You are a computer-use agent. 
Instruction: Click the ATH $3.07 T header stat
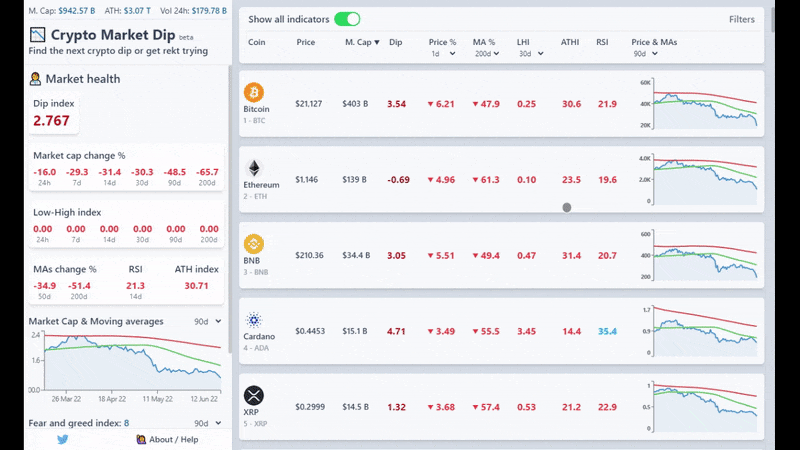pyautogui.click(x=128, y=10)
